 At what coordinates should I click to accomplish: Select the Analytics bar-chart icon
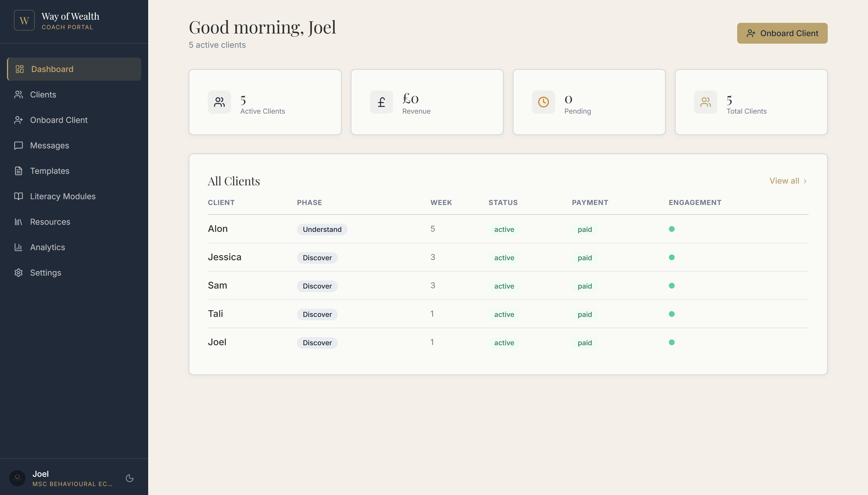[x=19, y=247]
